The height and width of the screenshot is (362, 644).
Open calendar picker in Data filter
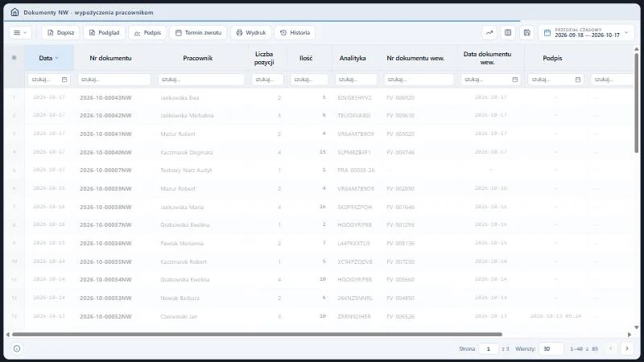click(64, 80)
